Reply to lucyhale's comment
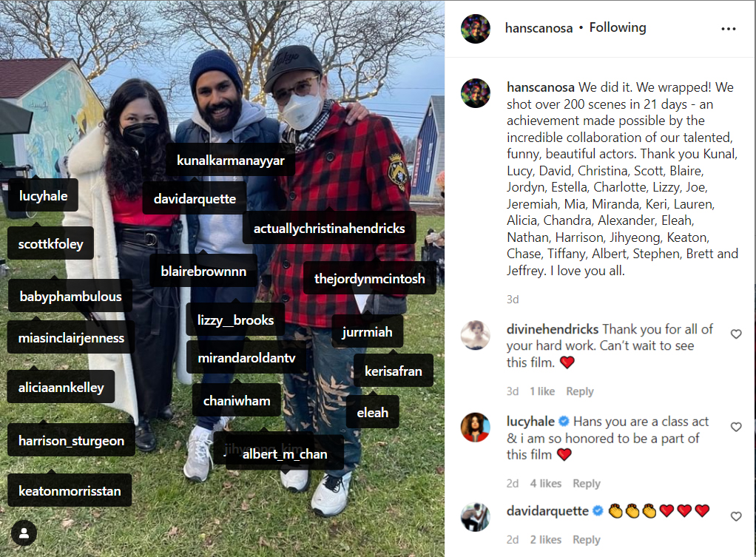Image resolution: width=756 pixels, height=557 pixels. click(x=587, y=483)
